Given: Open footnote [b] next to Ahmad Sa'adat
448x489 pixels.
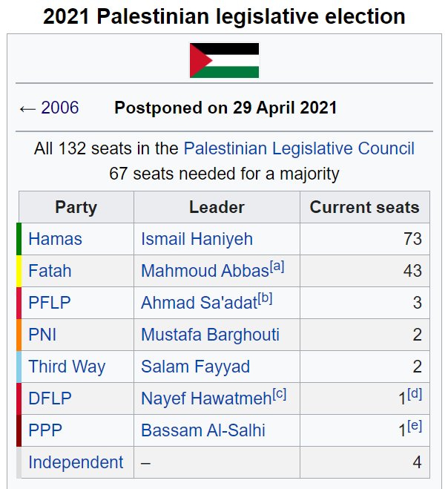Looking at the screenshot, I should 265,298.
